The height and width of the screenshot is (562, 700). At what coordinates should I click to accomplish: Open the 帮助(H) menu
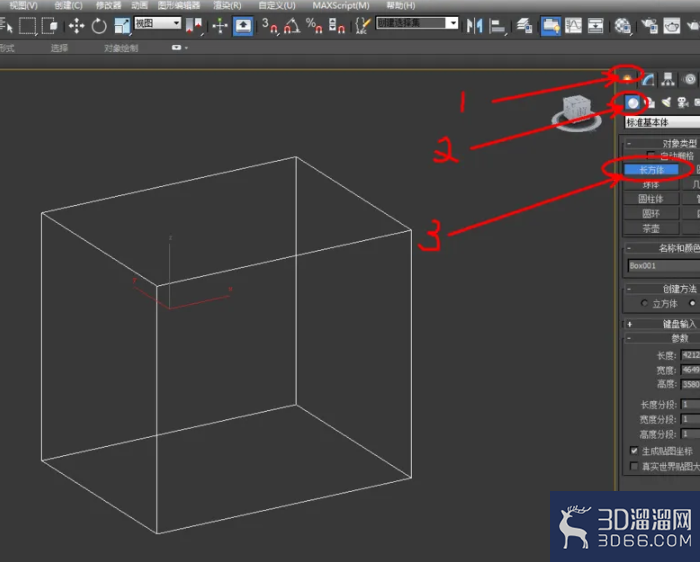[400, 5]
